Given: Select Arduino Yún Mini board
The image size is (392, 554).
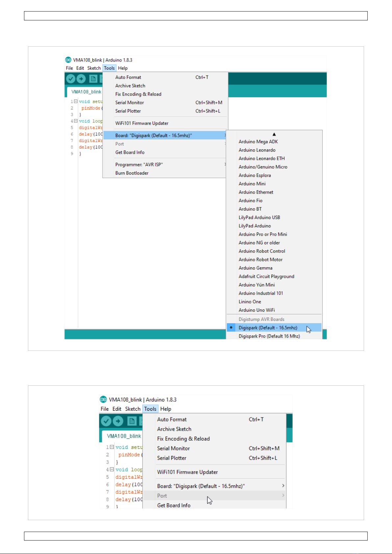Looking at the screenshot, I should click(274, 285).
